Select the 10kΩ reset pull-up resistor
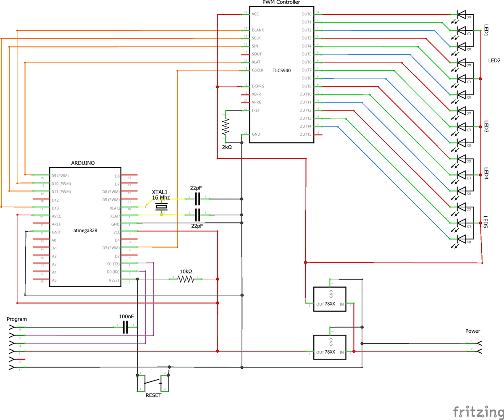Viewport: 504px width, 420px height. tap(185, 278)
